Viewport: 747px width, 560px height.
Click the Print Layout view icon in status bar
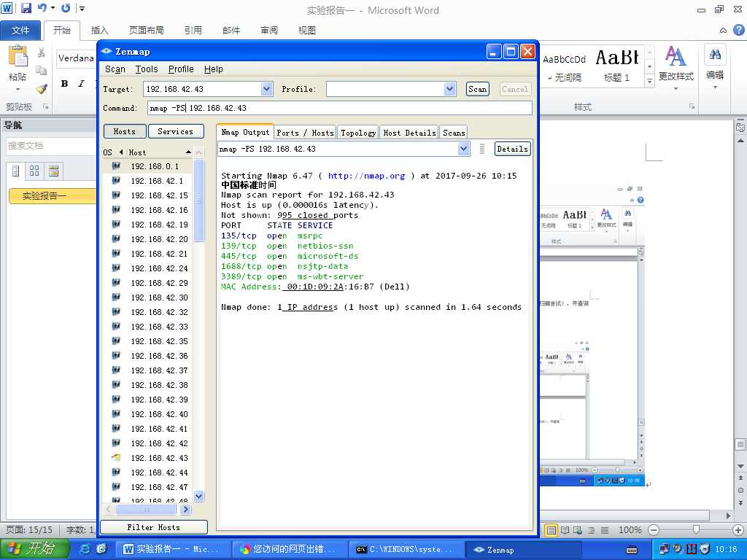tap(551, 530)
